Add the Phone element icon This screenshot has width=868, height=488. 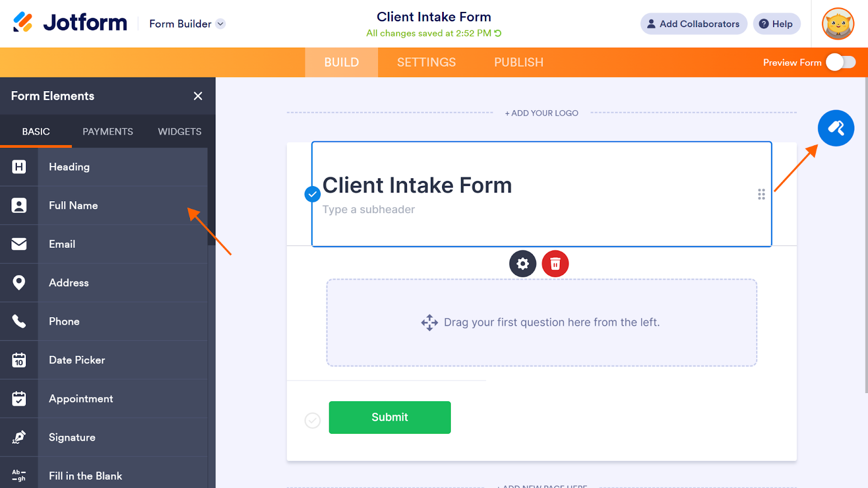coord(19,322)
